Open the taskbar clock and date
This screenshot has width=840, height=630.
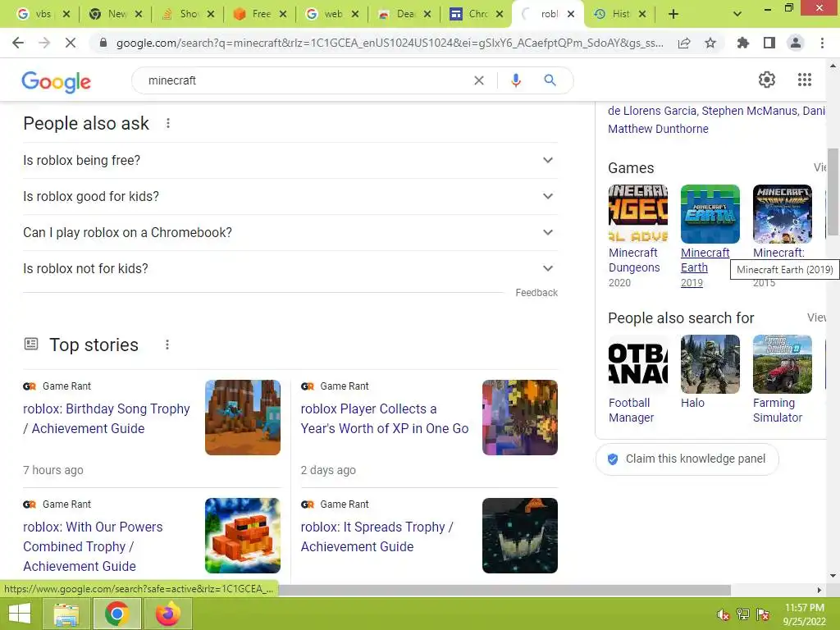click(x=804, y=614)
